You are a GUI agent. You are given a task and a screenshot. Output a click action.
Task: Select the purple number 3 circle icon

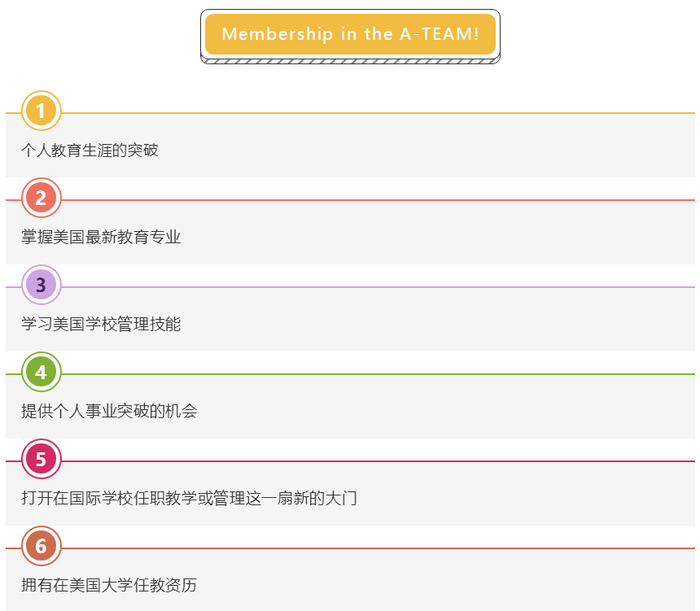coord(41,286)
